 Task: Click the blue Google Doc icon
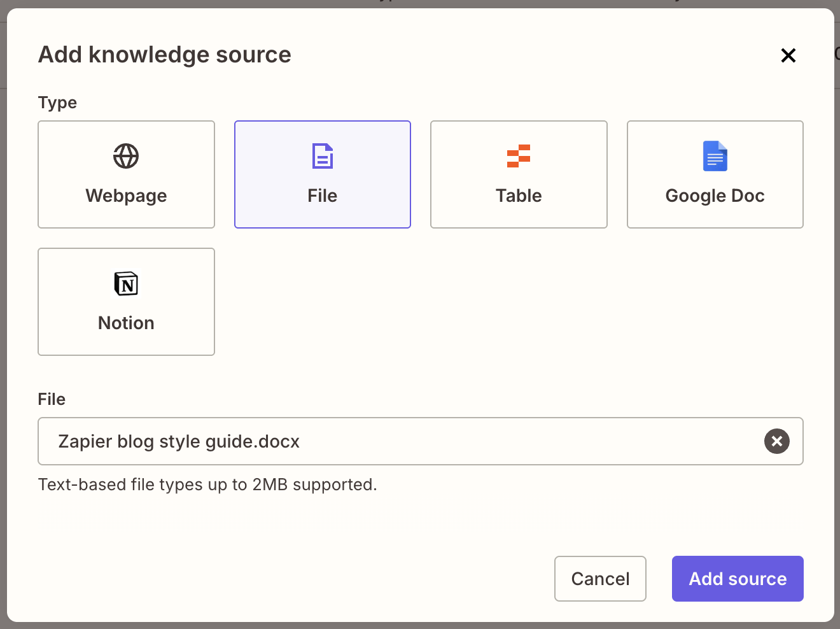click(x=715, y=155)
